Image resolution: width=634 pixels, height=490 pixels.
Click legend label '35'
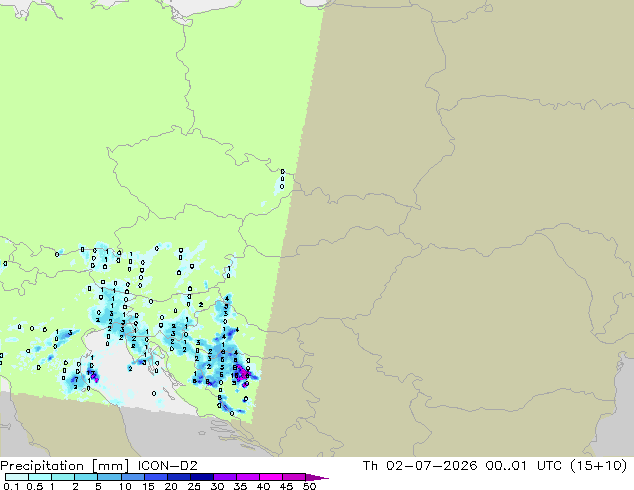(240, 486)
